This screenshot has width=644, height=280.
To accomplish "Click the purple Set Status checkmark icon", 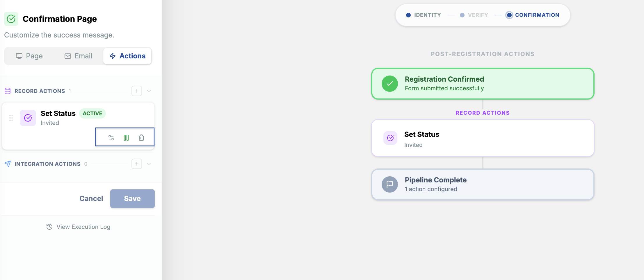I will point(28,118).
